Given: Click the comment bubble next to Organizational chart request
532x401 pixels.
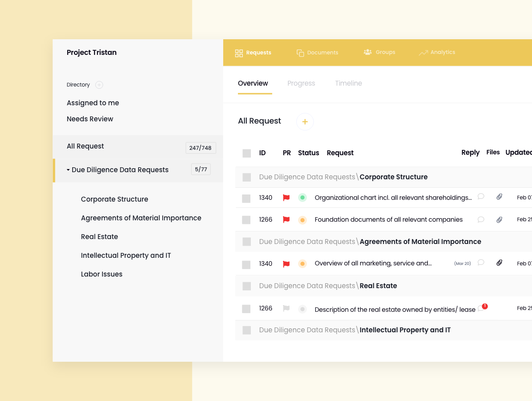Looking at the screenshot, I should [x=481, y=196].
